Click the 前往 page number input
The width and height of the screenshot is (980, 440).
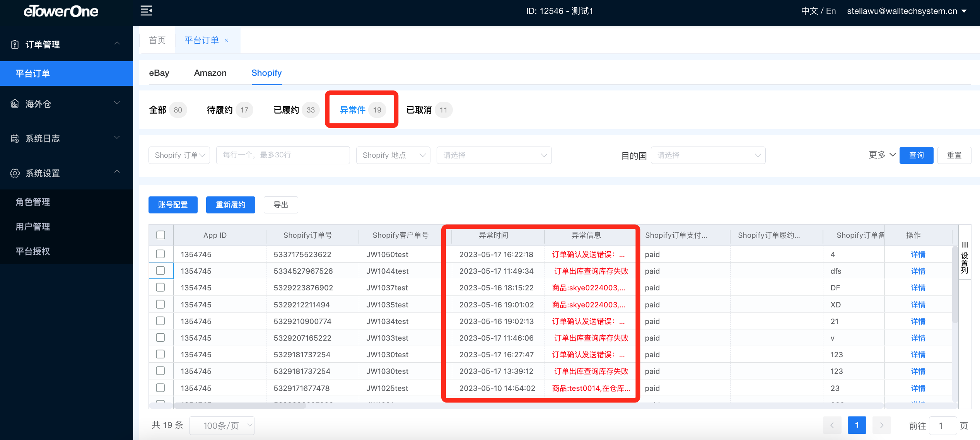(x=942, y=425)
